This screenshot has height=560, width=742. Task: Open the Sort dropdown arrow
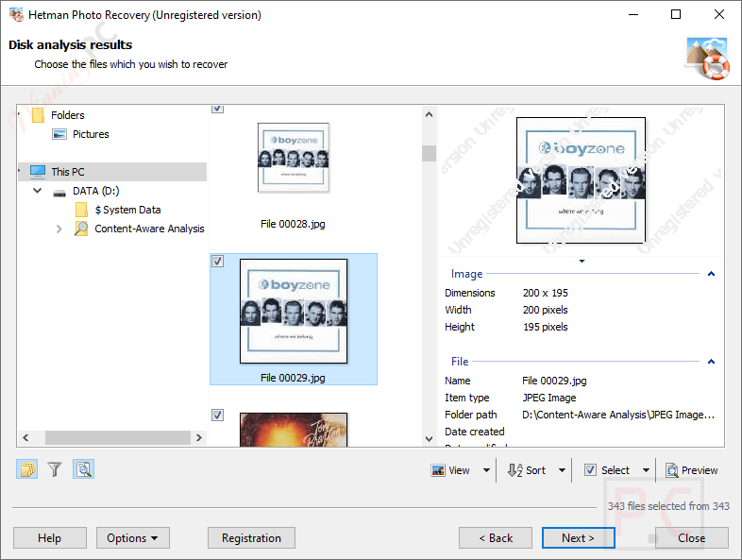point(563,470)
